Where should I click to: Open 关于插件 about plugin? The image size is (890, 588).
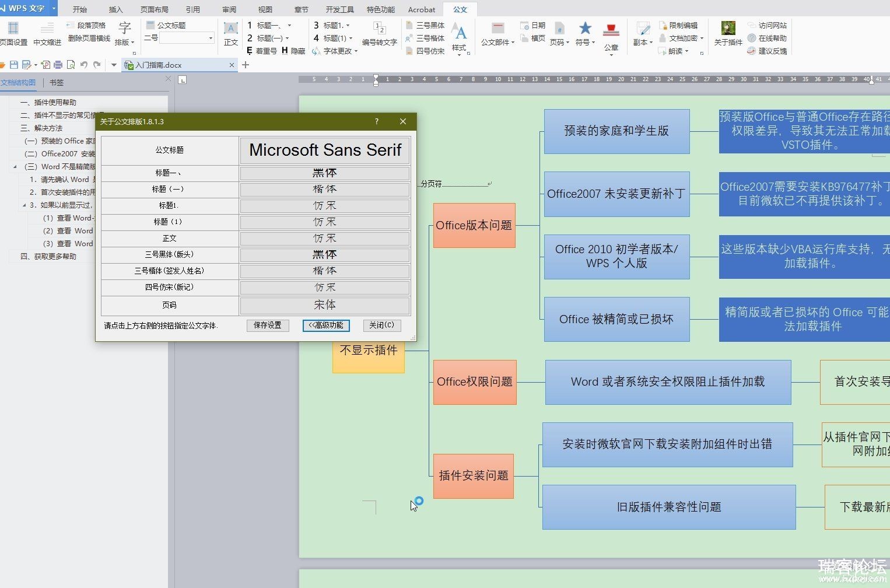(728, 34)
